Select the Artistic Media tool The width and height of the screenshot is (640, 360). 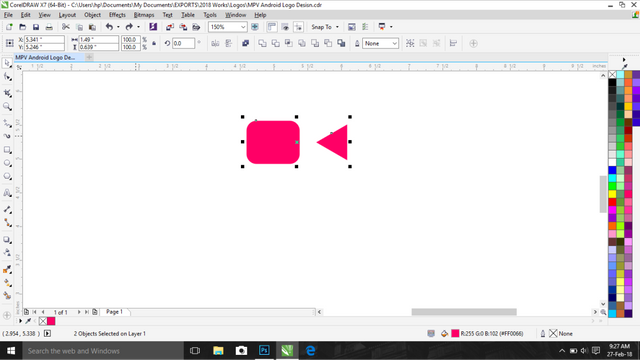(7, 136)
